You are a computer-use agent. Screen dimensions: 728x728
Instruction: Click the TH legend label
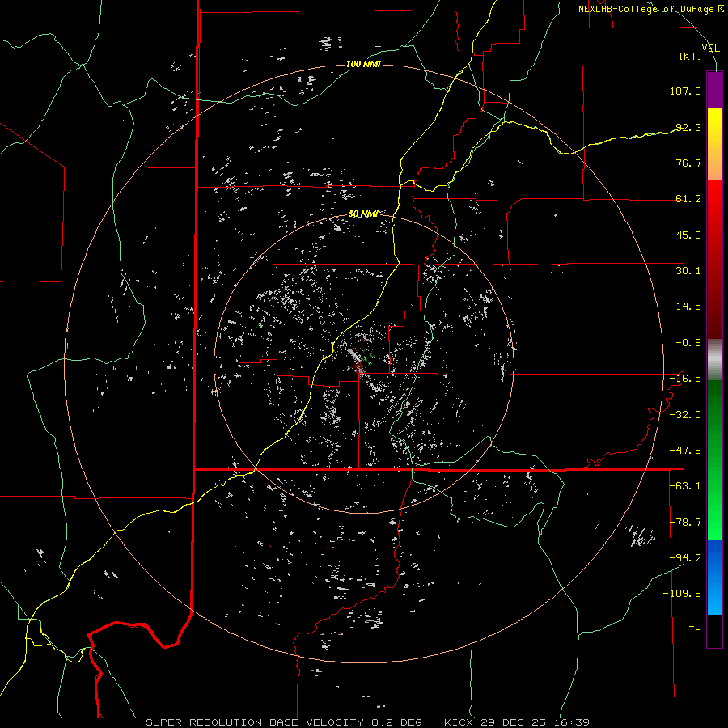695,630
